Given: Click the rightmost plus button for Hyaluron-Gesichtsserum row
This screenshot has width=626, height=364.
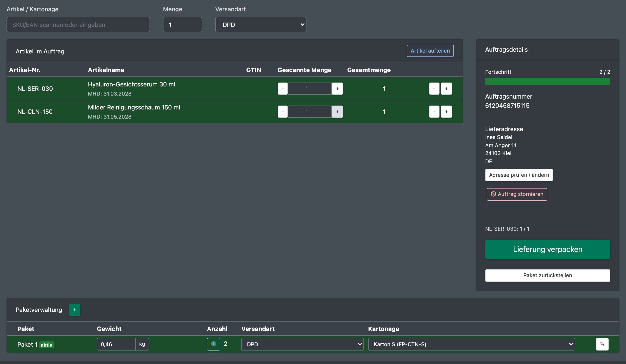Looking at the screenshot, I should pos(446,89).
